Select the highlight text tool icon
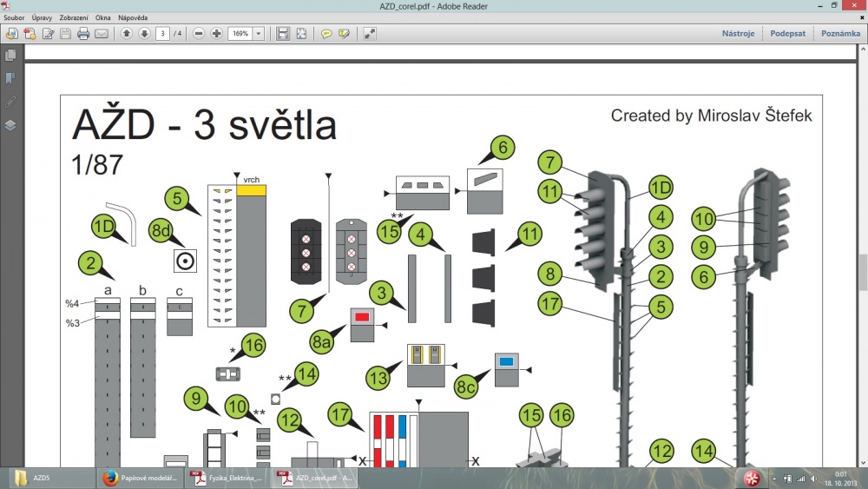Screen dimensions: 868x489 344,34
